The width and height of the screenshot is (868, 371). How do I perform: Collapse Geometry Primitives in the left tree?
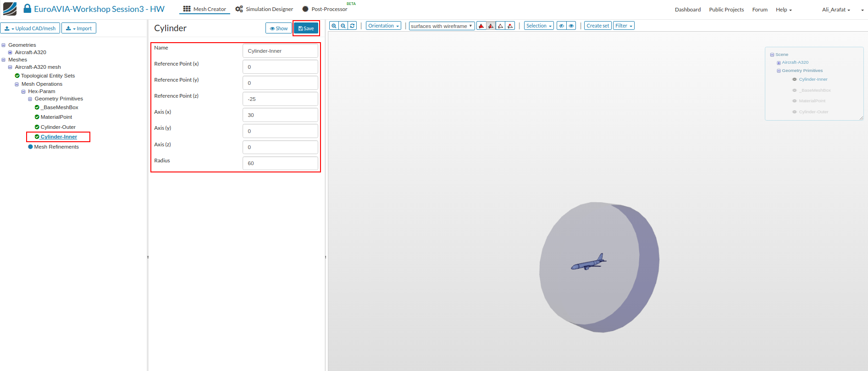pyautogui.click(x=30, y=99)
